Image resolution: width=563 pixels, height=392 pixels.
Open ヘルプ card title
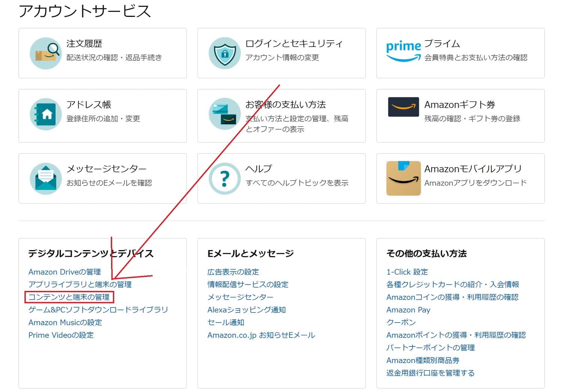(x=259, y=169)
